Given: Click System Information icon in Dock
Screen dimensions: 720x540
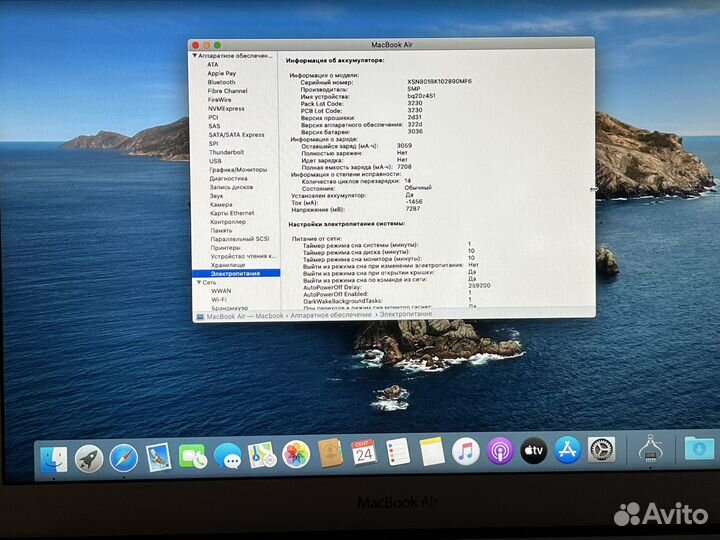Looking at the screenshot, I should (x=650, y=448).
